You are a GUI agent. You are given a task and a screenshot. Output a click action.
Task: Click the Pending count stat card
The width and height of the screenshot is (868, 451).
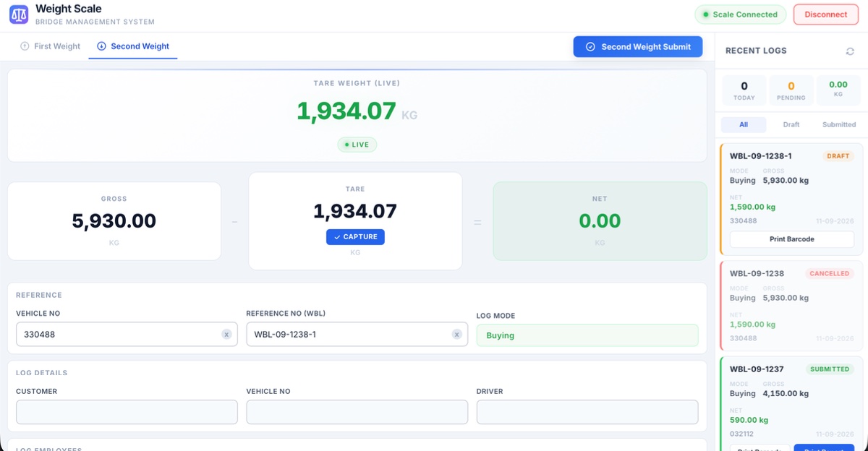click(791, 91)
